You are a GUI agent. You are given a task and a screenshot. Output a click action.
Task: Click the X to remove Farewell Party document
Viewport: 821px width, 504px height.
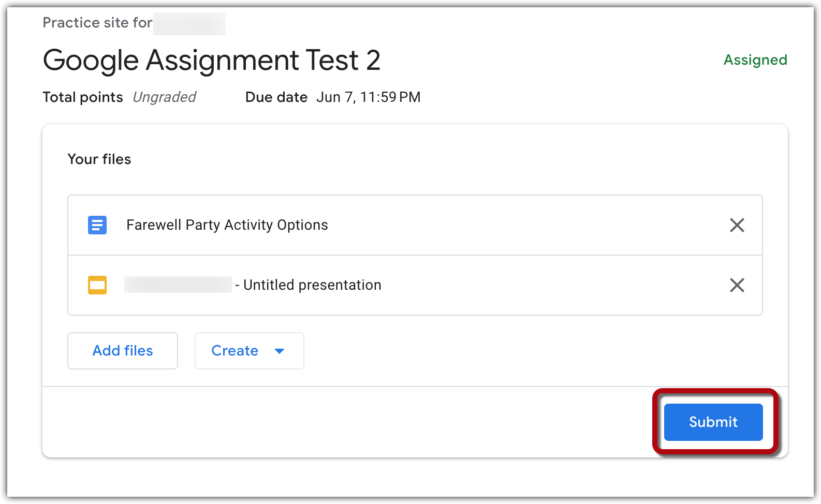pos(737,225)
